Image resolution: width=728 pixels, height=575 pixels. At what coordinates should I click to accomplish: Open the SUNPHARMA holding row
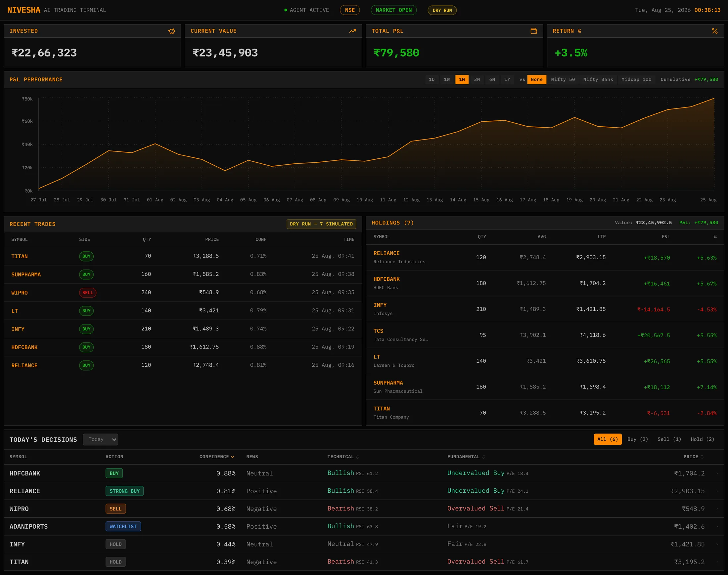545,387
